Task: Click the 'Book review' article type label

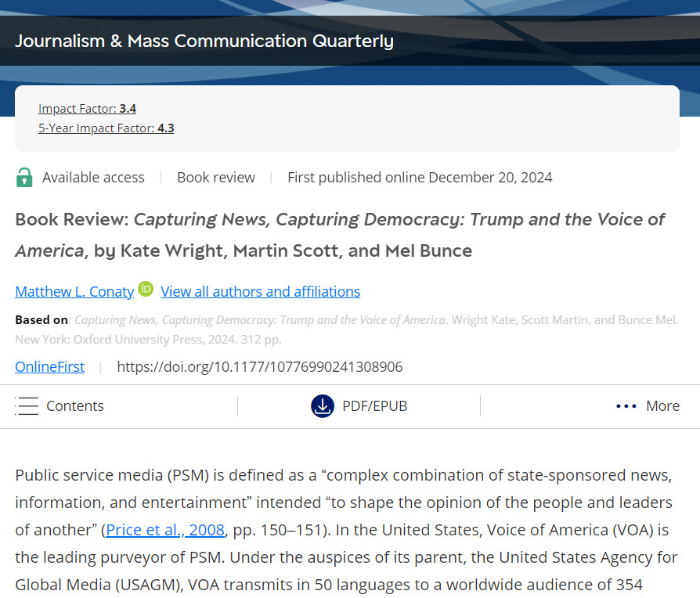Action: pos(216,178)
